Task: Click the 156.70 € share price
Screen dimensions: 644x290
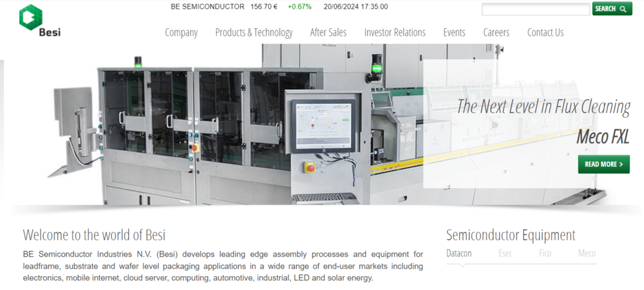Action: (263, 6)
